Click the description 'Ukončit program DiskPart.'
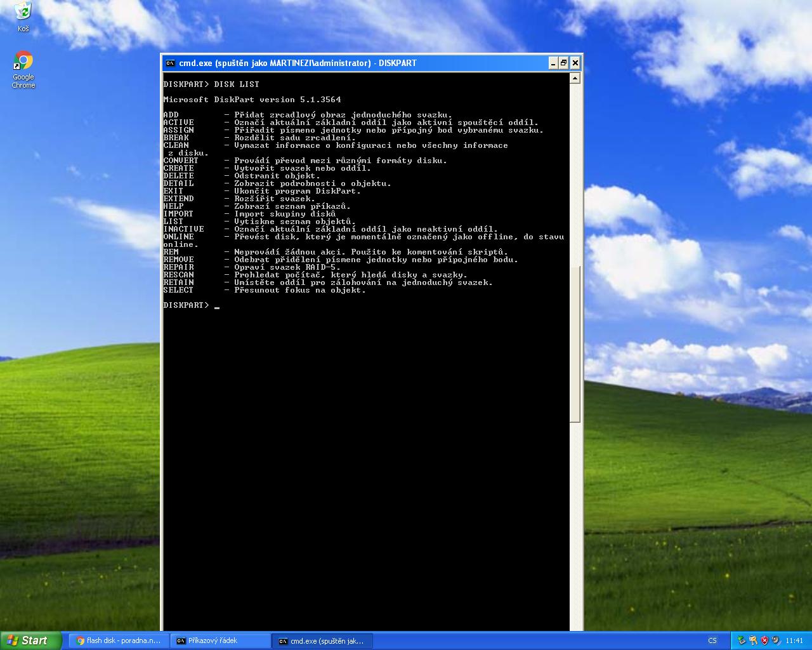 coord(298,191)
